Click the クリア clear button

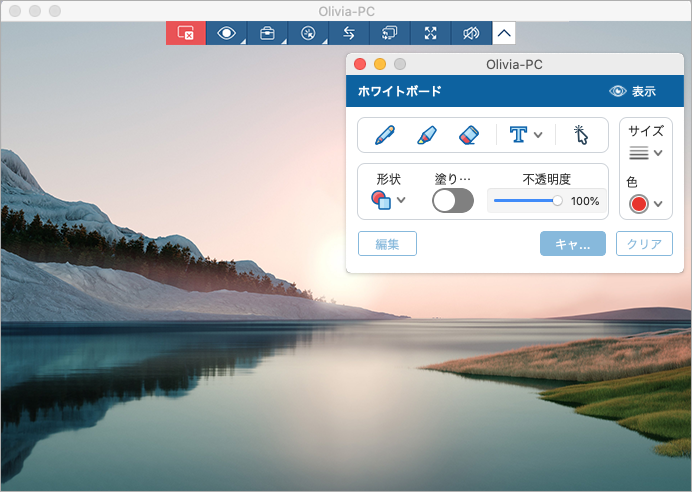tap(643, 244)
